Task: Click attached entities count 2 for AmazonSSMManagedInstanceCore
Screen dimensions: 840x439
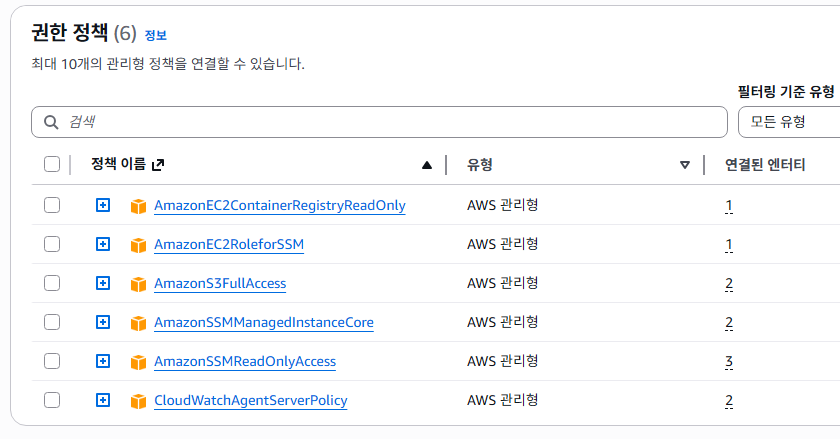Action: tap(729, 323)
